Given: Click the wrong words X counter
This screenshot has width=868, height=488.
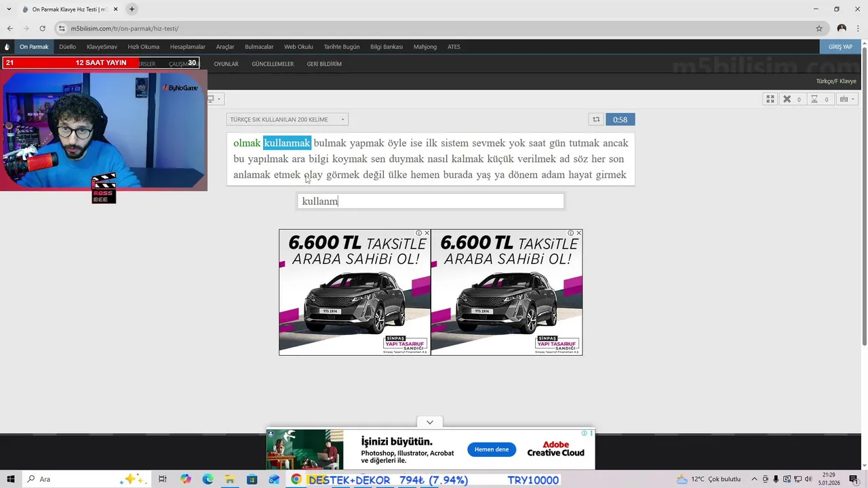Looking at the screenshot, I should coord(791,99).
